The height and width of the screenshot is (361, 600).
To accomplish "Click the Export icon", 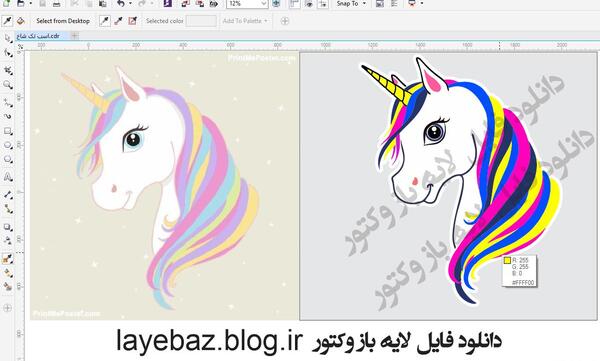I will (x=200, y=3).
